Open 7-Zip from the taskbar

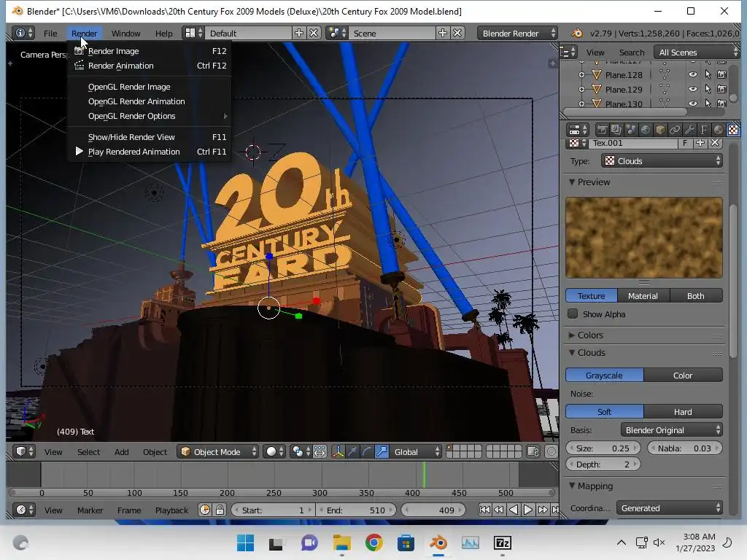503,542
